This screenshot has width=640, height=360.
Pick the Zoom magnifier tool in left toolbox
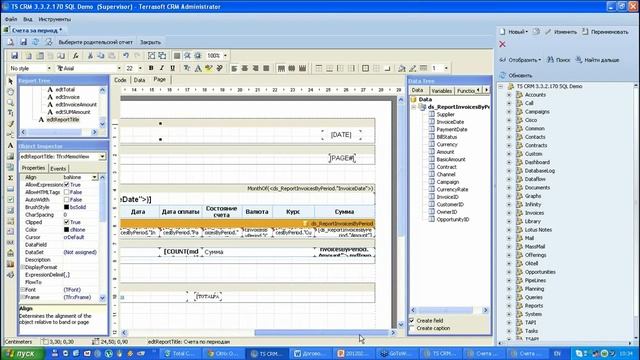point(11,102)
